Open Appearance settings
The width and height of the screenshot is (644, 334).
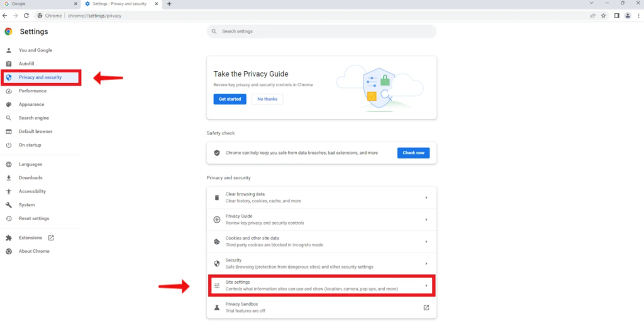coord(31,104)
